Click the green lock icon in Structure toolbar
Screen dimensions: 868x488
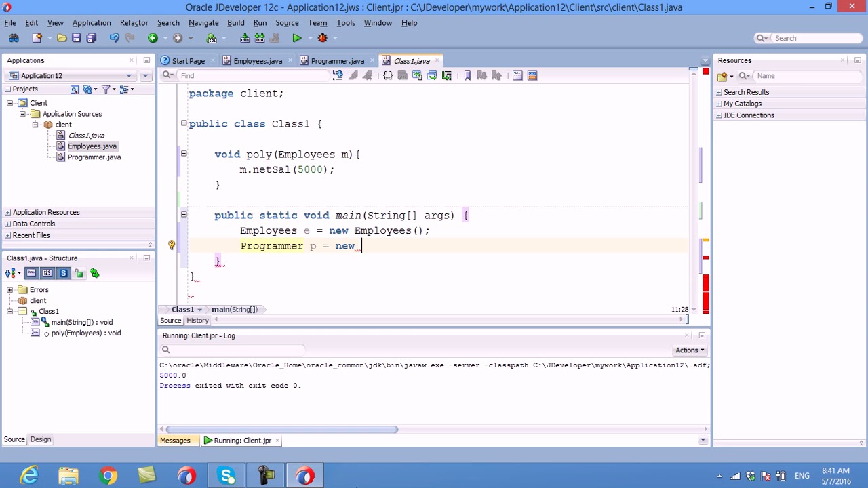click(x=79, y=273)
